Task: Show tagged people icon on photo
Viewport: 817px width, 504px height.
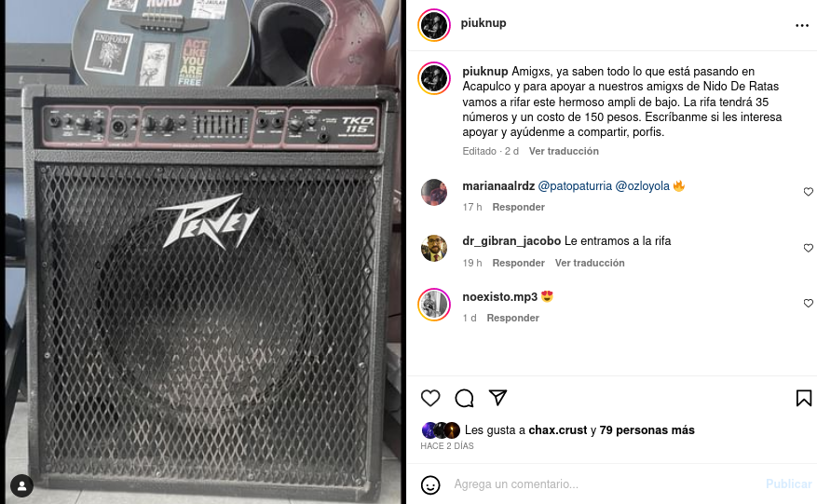Action: click(21, 485)
